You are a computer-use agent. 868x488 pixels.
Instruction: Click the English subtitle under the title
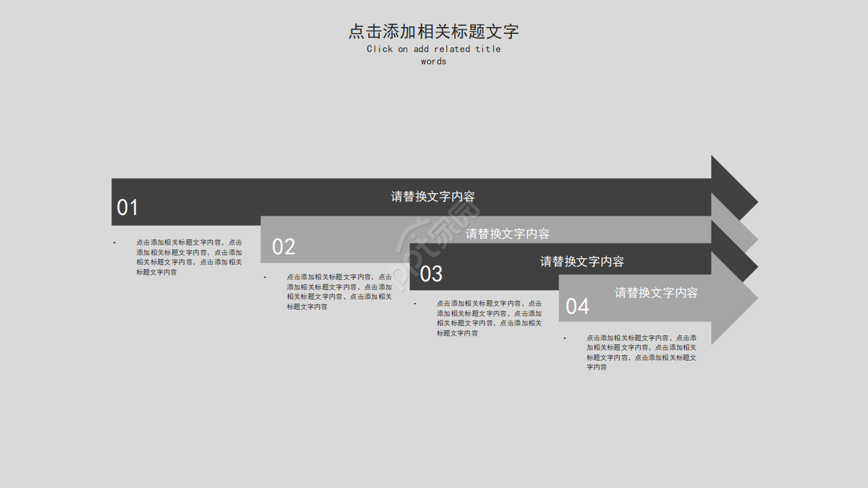pyautogui.click(x=433, y=54)
